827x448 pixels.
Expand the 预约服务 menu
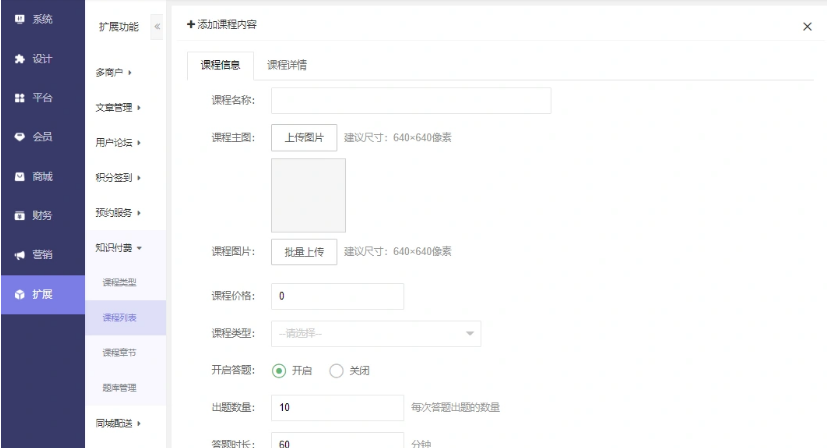click(x=118, y=213)
